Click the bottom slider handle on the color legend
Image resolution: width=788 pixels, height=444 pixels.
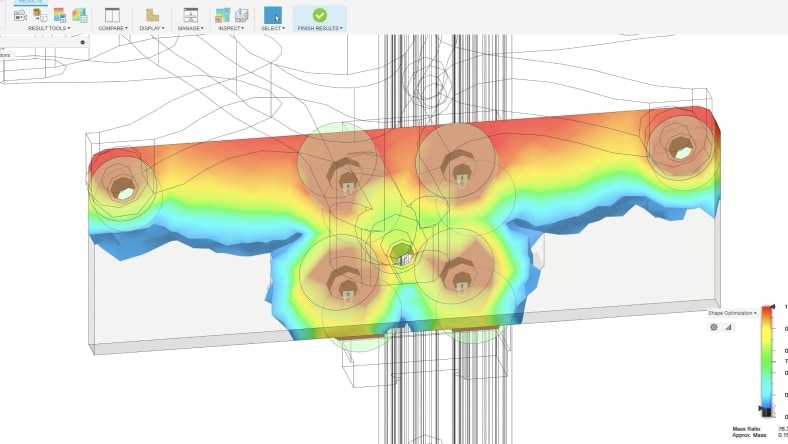(x=760, y=408)
